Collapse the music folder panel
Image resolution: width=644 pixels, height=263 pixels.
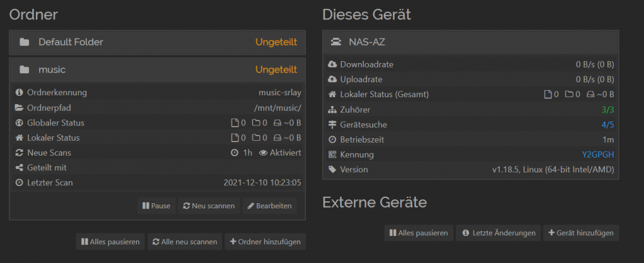click(157, 69)
